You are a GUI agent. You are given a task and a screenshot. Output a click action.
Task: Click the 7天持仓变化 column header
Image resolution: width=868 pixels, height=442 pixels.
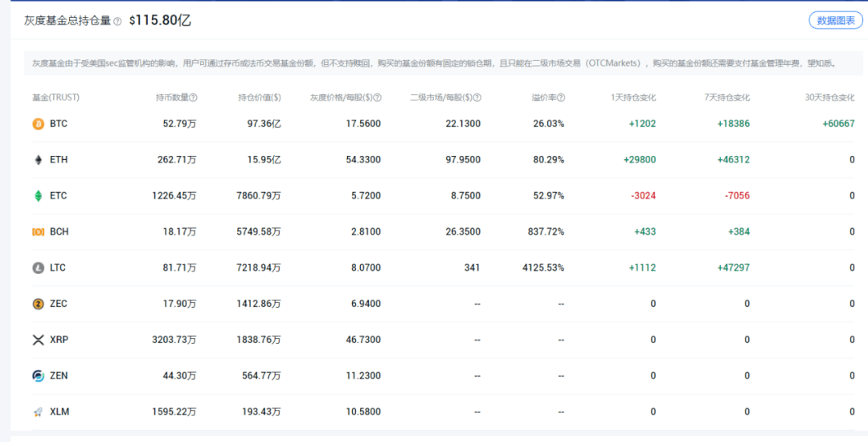727,97
